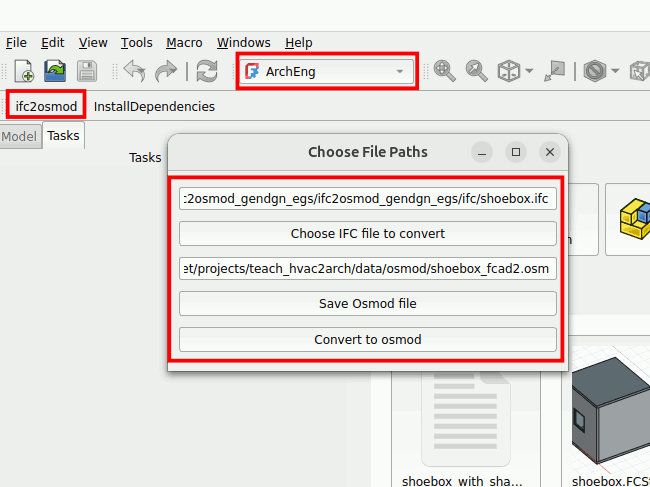Screen dimensions: 650x487
Task: Click the Undo arrow icon
Action: point(134,72)
